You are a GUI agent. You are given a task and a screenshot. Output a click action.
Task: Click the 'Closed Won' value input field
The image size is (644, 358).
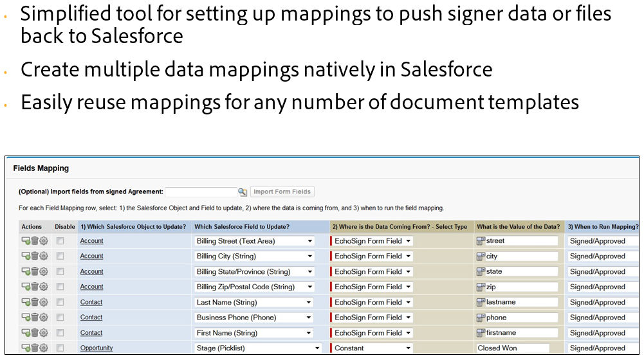517,348
